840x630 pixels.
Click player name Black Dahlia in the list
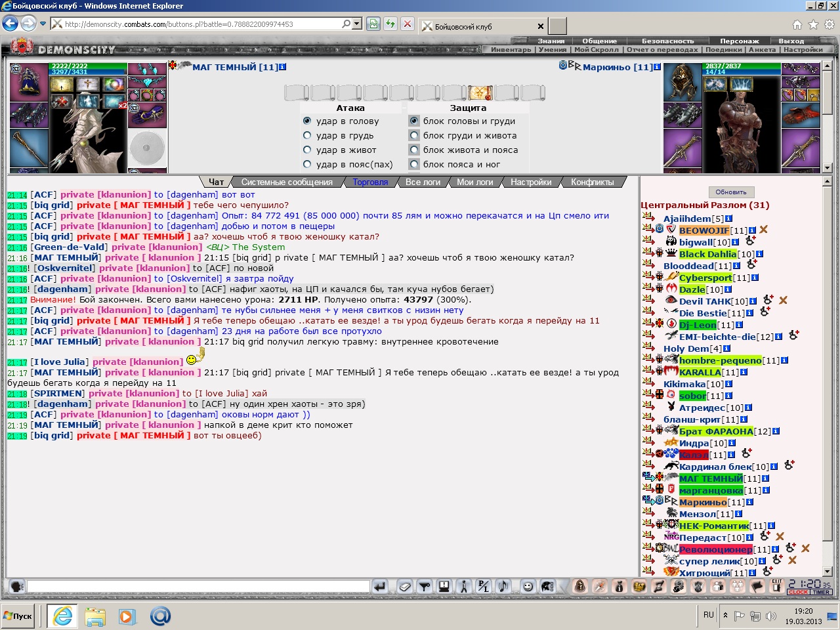pyautogui.click(x=707, y=254)
